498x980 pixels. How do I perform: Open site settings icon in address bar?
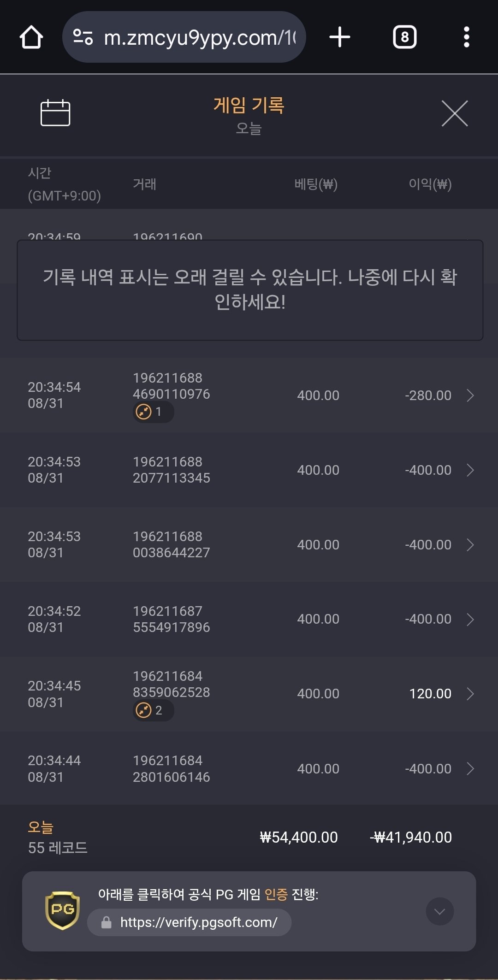click(x=83, y=37)
